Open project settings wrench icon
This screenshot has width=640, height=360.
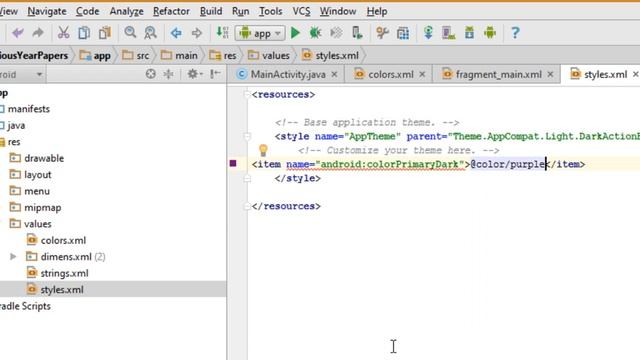[382, 33]
